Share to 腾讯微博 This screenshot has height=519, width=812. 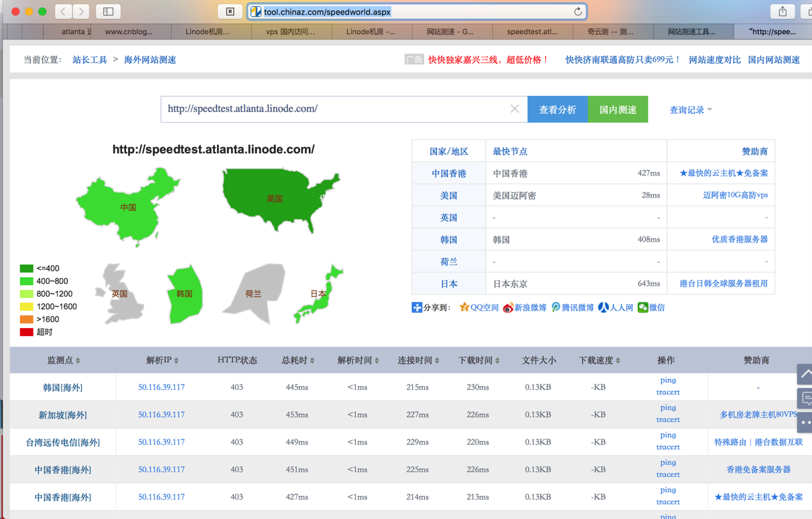point(572,307)
